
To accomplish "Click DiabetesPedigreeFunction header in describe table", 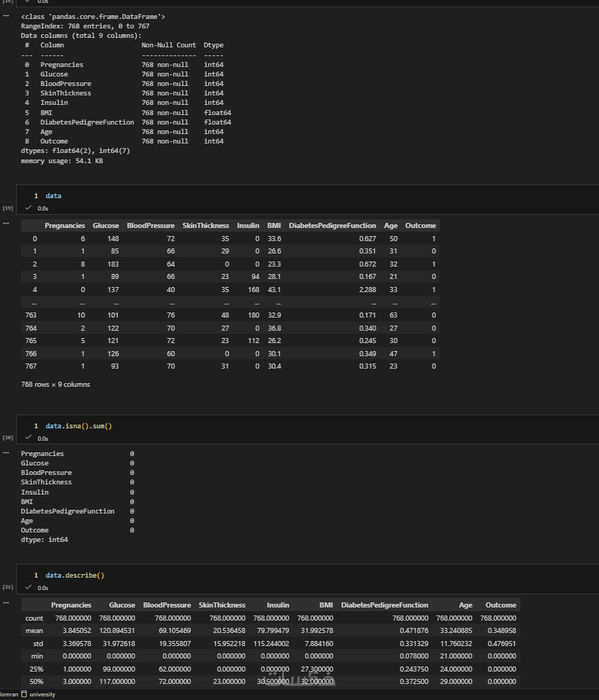I will pyautogui.click(x=384, y=605).
